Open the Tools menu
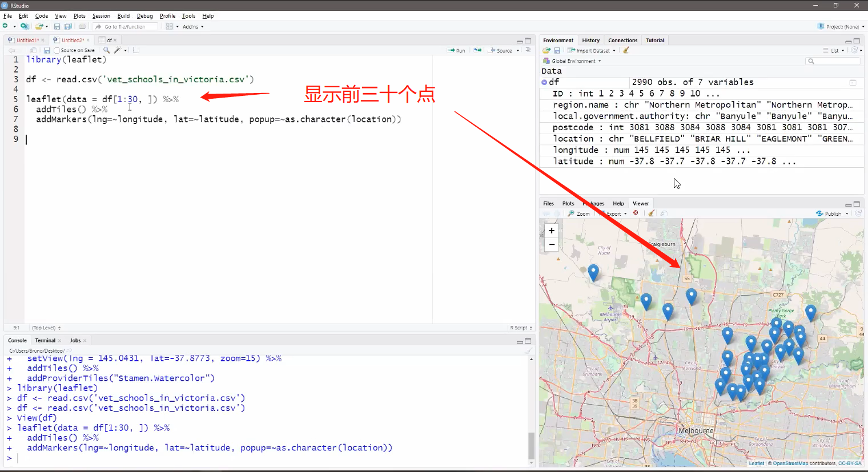The height and width of the screenshot is (472, 868). (x=188, y=16)
